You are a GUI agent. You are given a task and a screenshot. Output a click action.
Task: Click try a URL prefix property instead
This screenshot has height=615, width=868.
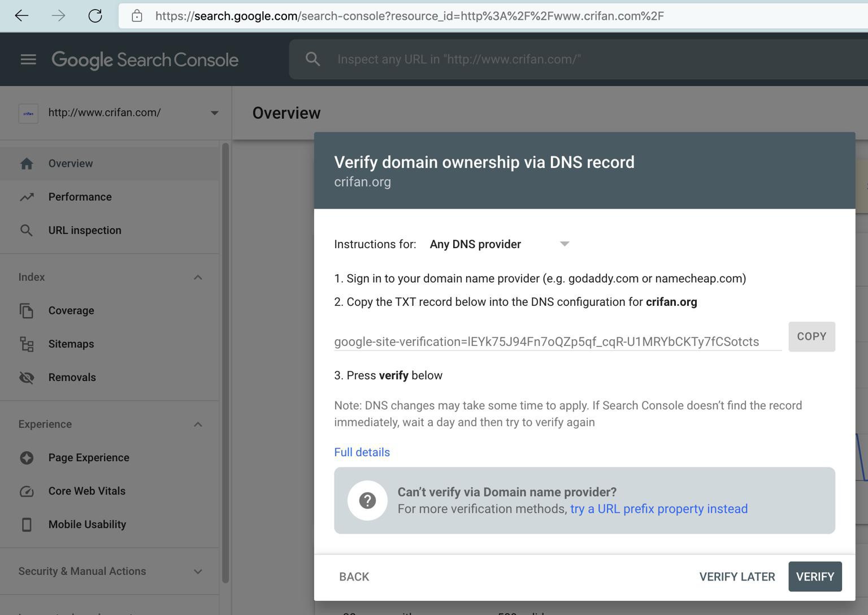(659, 509)
